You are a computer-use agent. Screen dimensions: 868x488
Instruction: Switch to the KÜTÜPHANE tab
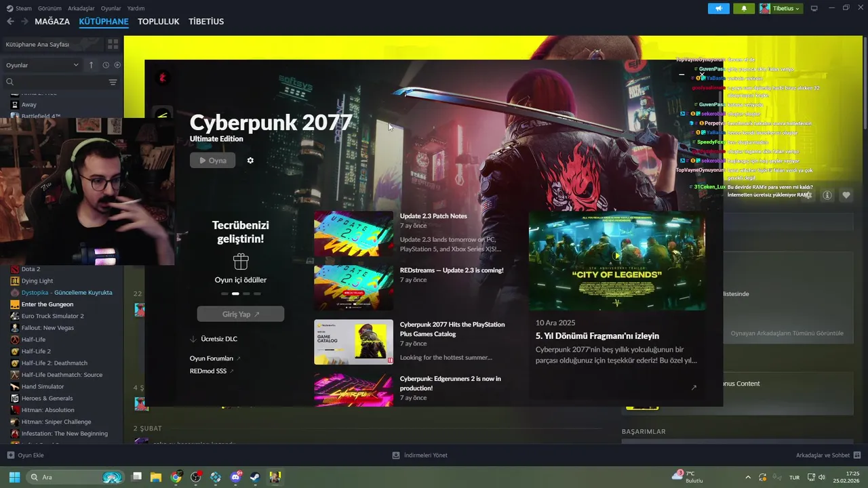click(104, 22)
